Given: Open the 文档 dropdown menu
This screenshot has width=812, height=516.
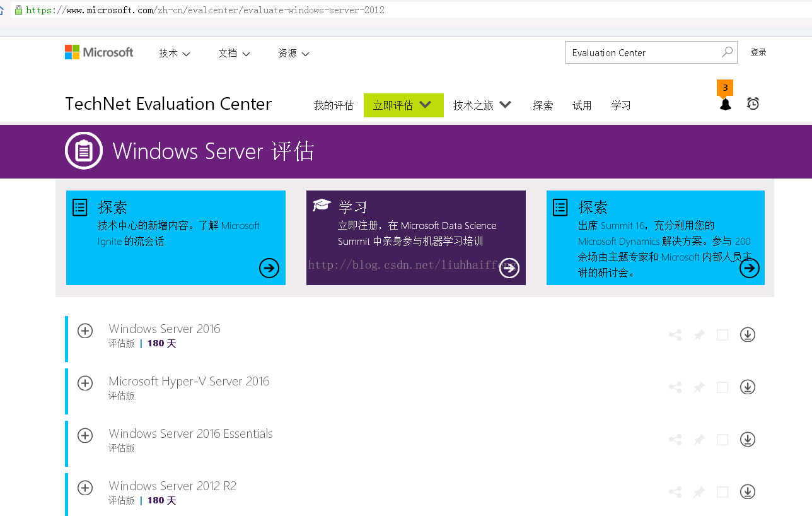Looking at the screenshot, I should coord(234,54).
